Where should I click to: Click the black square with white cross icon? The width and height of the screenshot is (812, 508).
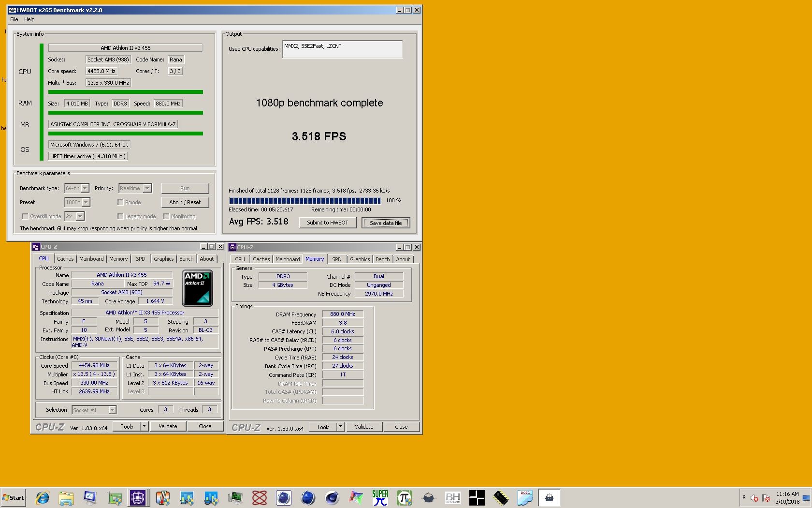click(477, 497)
